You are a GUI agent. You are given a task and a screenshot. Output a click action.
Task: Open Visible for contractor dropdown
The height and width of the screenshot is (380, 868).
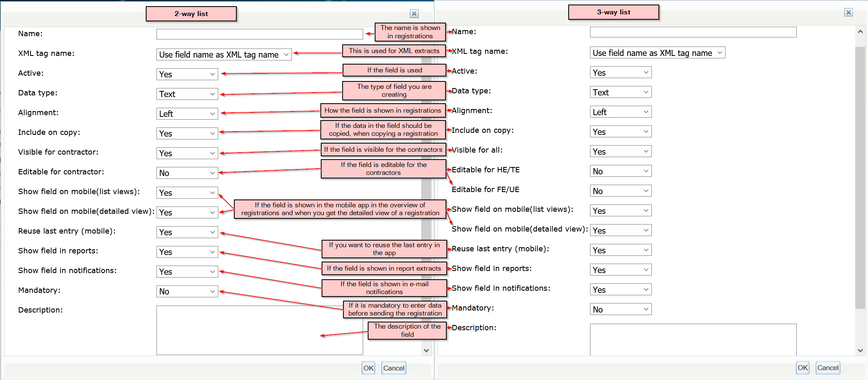(x=187, y=153)
